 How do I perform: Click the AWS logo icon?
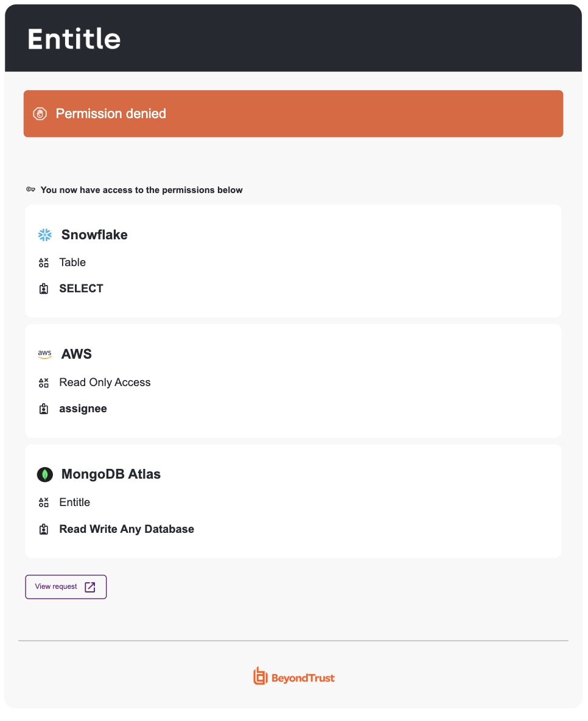click(x=44, y=354)
